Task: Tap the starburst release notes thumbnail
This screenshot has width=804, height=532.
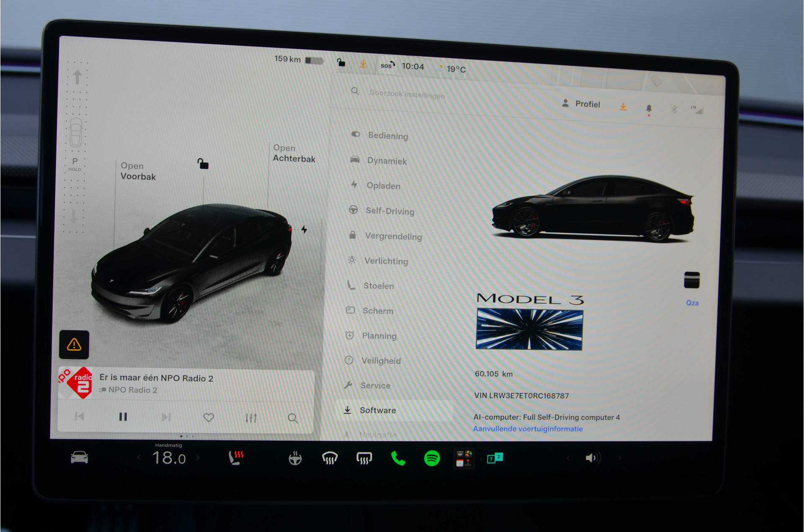Action: [x=529, y=329]
